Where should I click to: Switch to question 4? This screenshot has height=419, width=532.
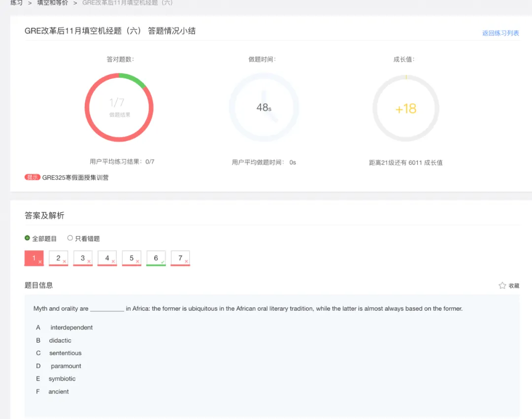pyautogui.click(x=107, y=258)
